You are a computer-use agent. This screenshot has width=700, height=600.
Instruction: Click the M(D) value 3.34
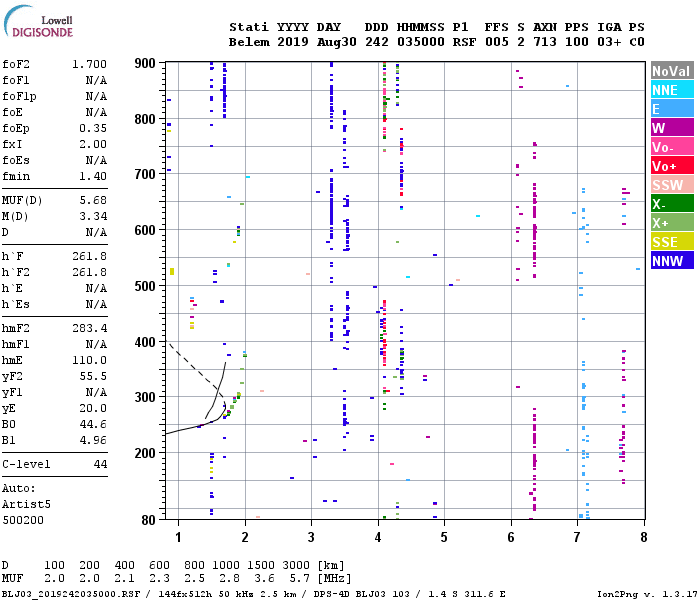(93, 217)
